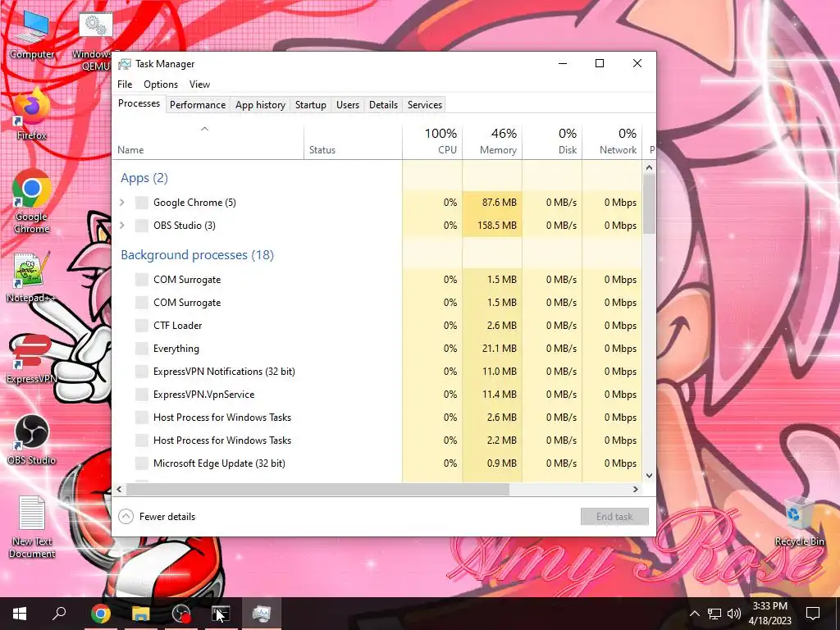Image resolution: width=840 pixels, height=630 pixels.
Task: Switch to the Users tab
Action: point(348,105)
